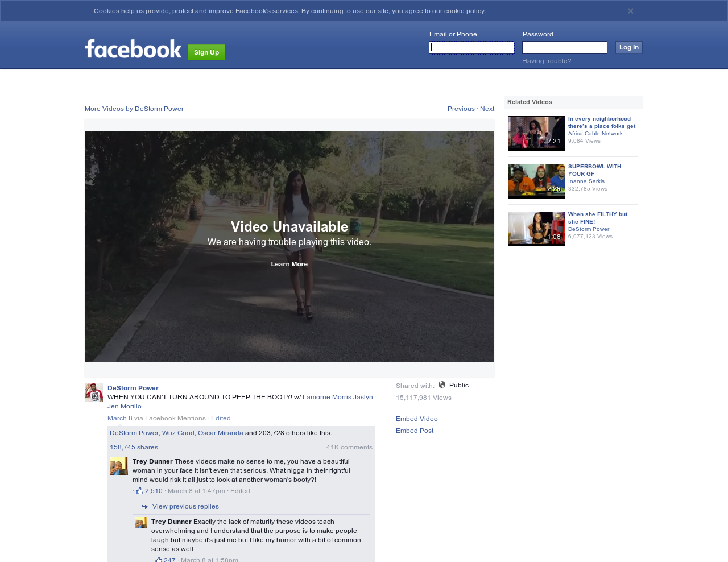728x562 pixels.
Task: Open Oscar Miranda in the likes list
Action: 221,433
